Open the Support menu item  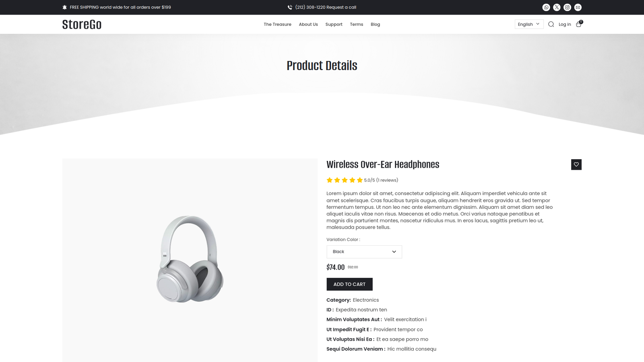tap(334, 25)
